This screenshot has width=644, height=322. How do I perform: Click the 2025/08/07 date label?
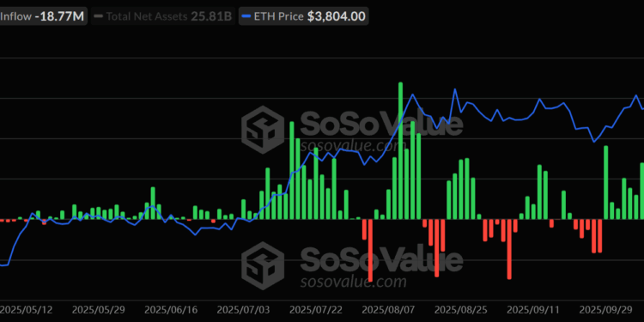388,310
